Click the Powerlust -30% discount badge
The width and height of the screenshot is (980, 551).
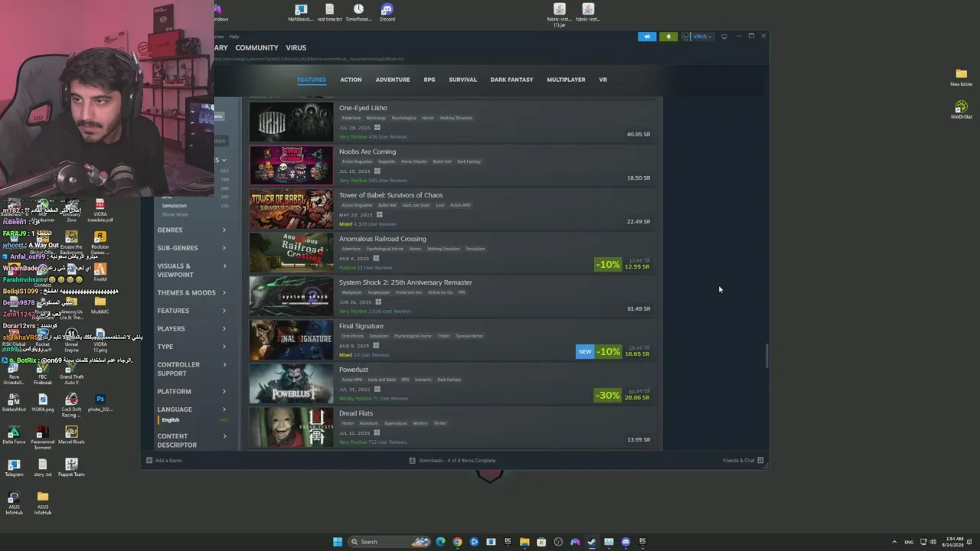tap(607, 396)
